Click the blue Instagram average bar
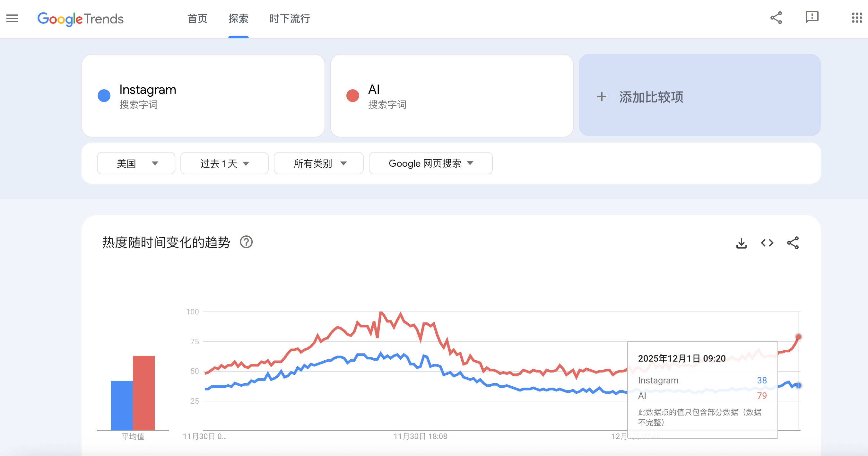The image size is (868, 456). [122, 406]
